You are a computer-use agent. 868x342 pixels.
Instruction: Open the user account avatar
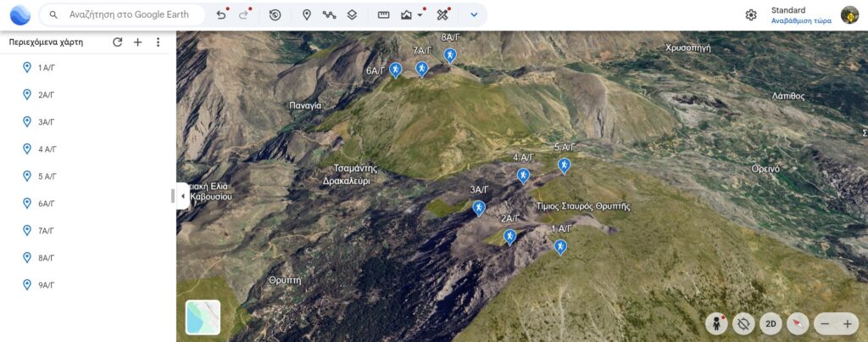click(849, 15)
